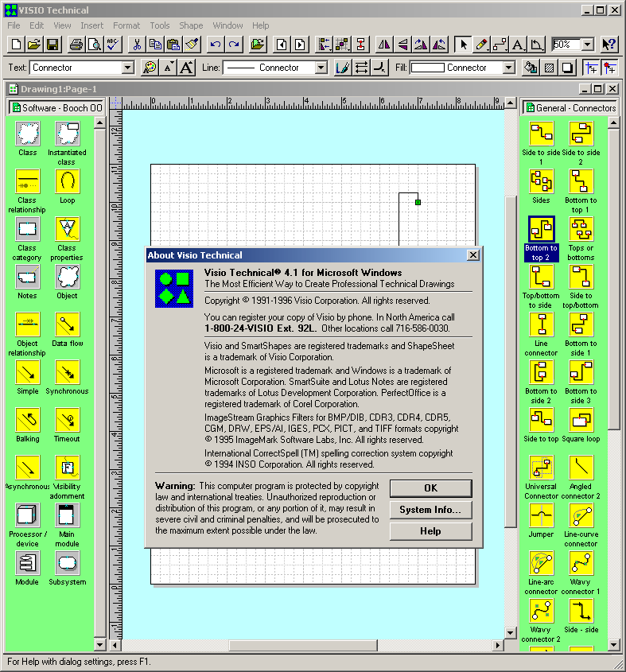Select the Pointer tool
Viewport: 626px width, 672px height.
463,45
